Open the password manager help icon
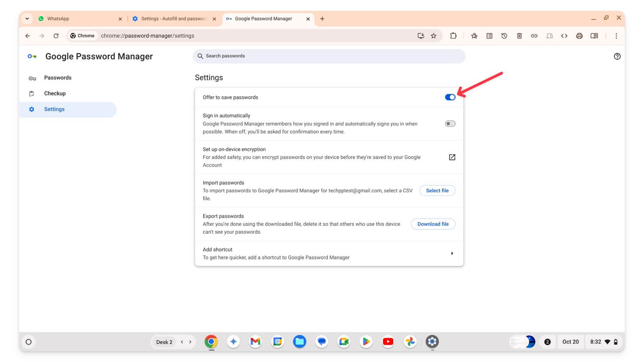644x362 pixels. pos(617,56)
